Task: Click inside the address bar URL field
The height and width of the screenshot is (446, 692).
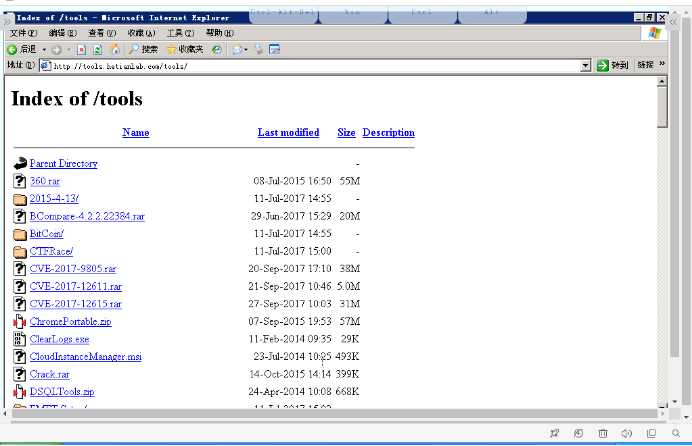Action: (309, 66)
